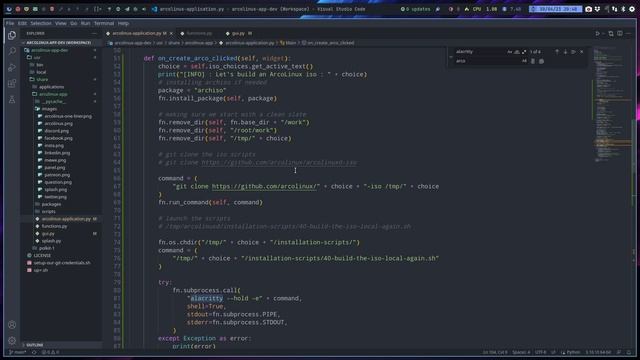Open the Search view in the activity bar
The image size is (640, 360).
12,51
